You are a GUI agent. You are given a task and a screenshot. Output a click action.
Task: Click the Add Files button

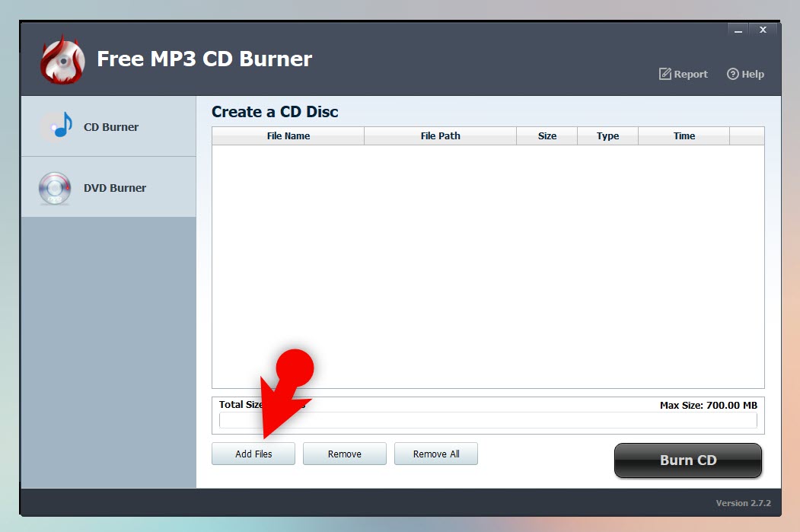coord(253,454)
